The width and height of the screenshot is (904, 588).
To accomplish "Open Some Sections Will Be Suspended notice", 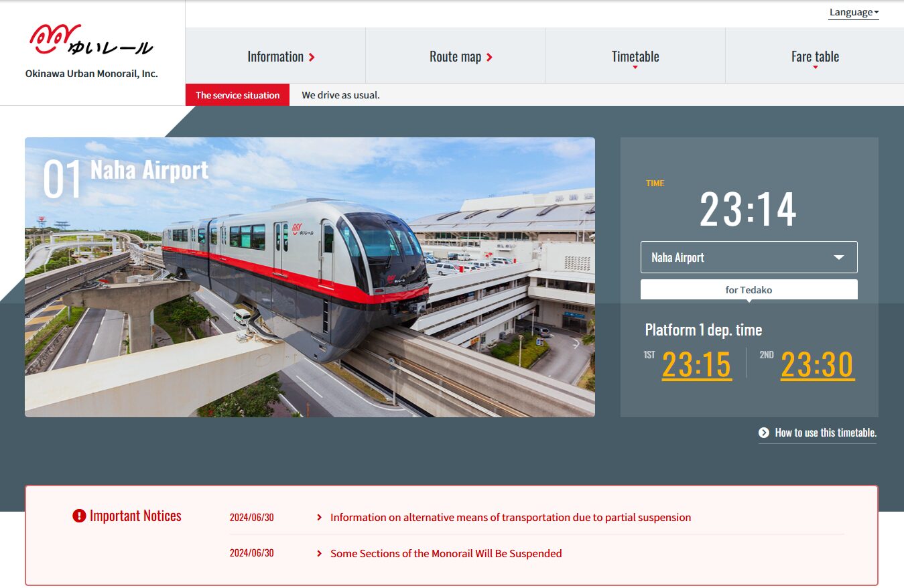I will coord(446,554).
